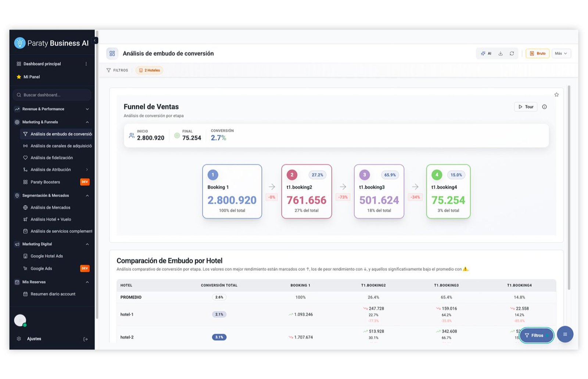This screenshot has height=379, width=588.
Task: Open Dashboard principal options menu (three dots)
Action: coord(86,64)
